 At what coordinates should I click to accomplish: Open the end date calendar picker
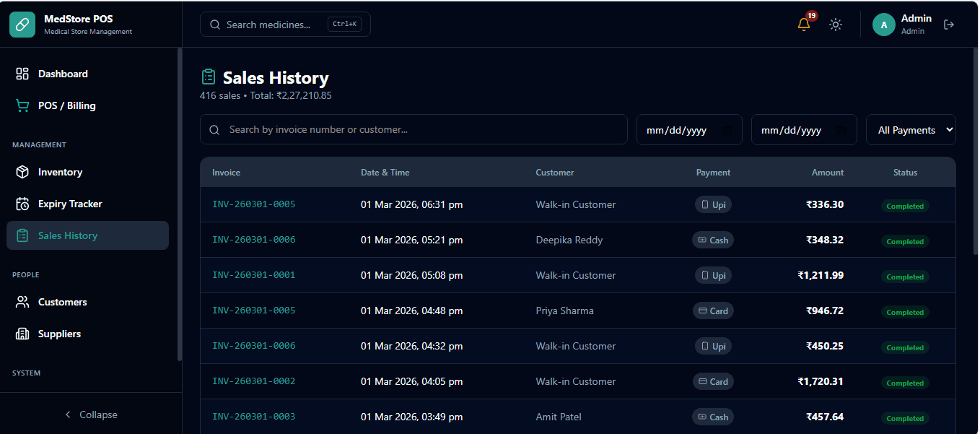click(x=841, y=131)
